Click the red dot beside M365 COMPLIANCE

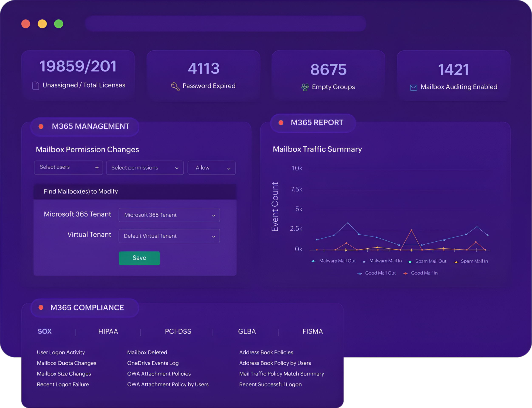pos(41,307)
